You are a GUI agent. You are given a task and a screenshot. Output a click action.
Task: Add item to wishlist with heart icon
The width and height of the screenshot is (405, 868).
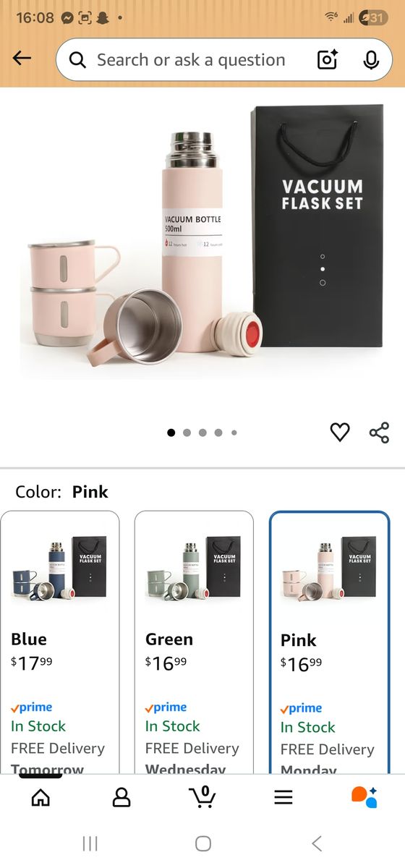point(340,433)
